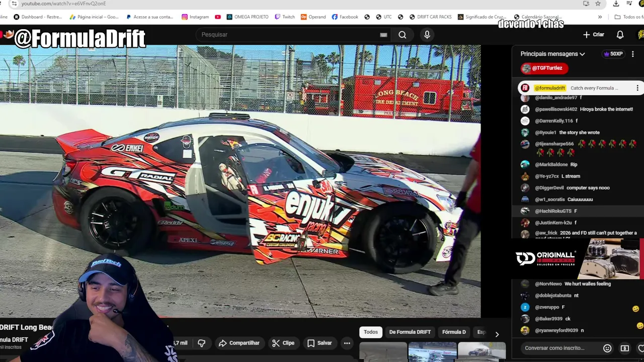Open browser downloads icon

pyautogui.click(x=616, y=4)
